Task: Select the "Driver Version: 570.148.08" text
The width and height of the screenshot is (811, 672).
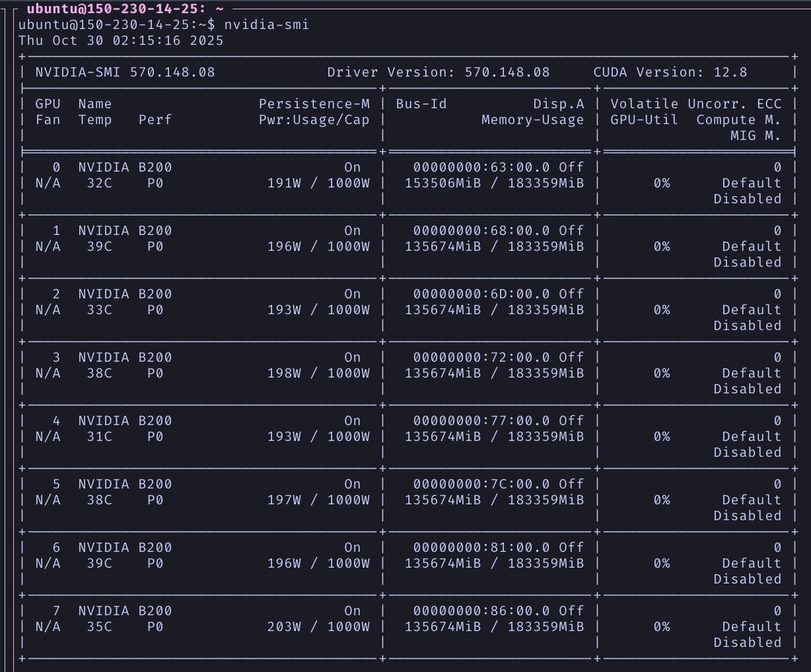Action: coord(439,72)
